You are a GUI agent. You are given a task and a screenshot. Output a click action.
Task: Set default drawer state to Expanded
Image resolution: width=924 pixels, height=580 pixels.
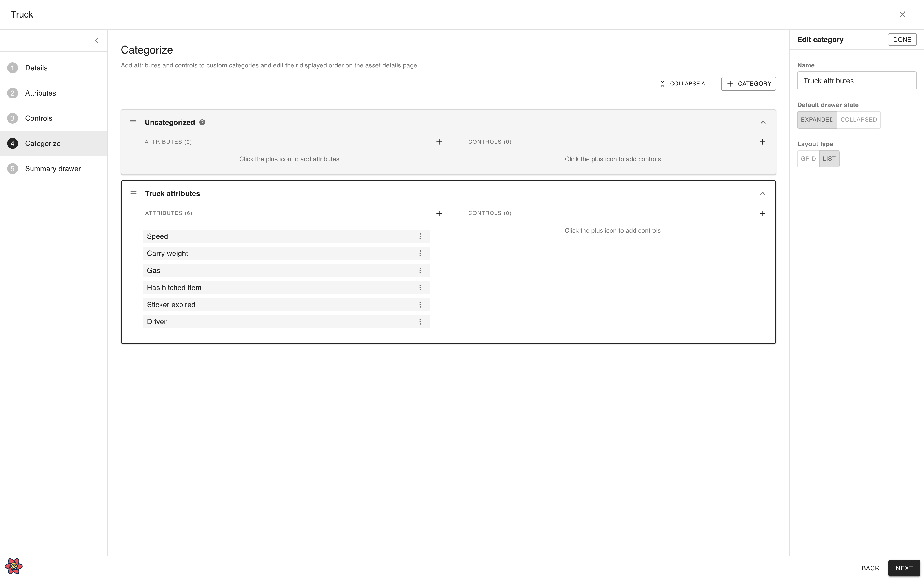click(x=817, y=120)
